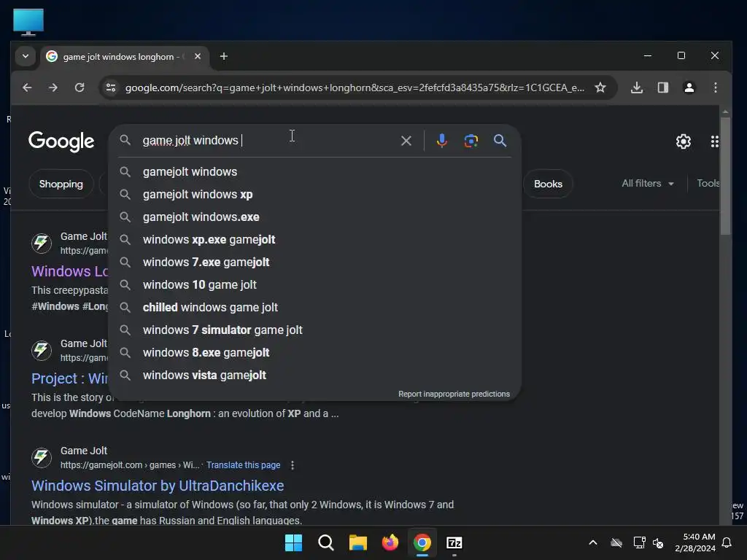The image size is (747, 560).
Task: Select suggestion 'windows 10 game jolt'
Action: pos(315,285)
